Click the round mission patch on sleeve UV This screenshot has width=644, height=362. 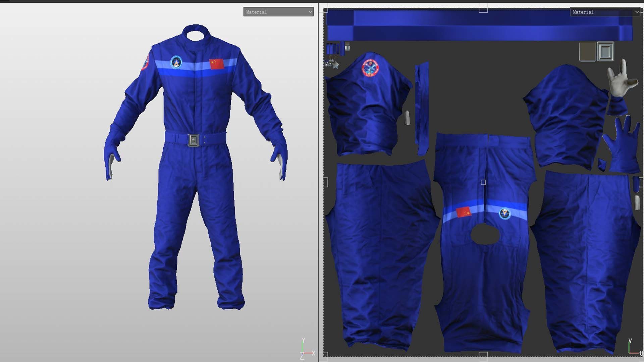point(370,68)
